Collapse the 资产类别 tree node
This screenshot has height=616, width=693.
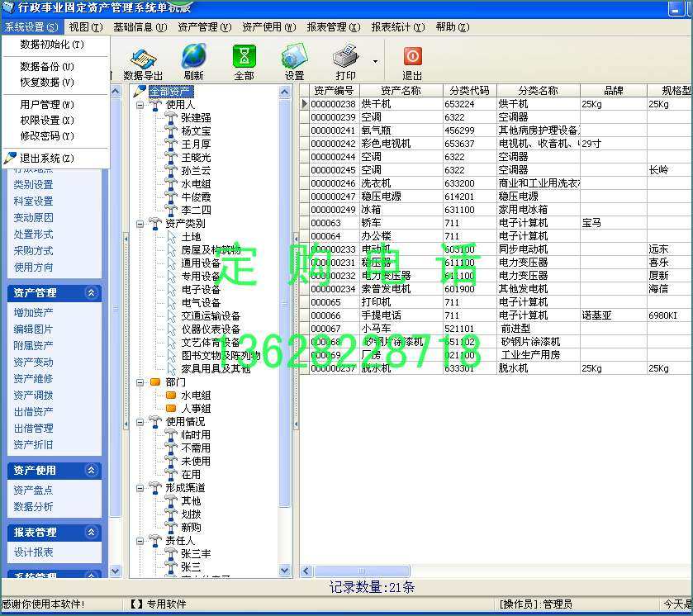(140, 224)
